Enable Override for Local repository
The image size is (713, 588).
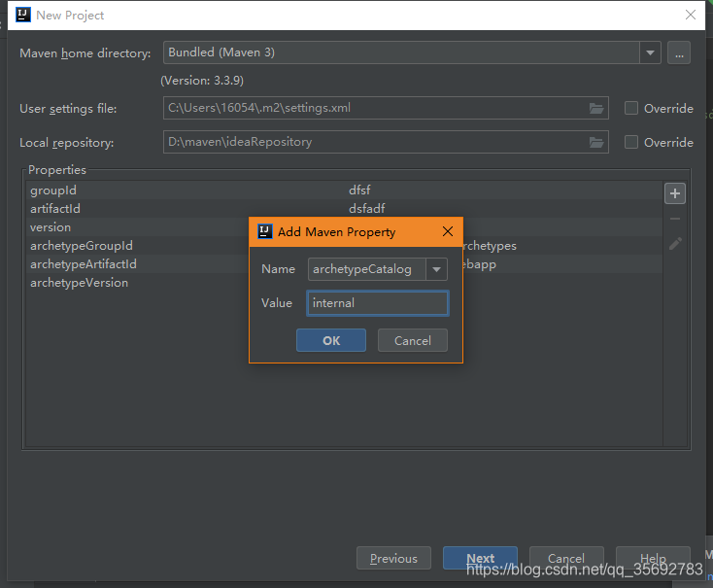pos(630,143)
